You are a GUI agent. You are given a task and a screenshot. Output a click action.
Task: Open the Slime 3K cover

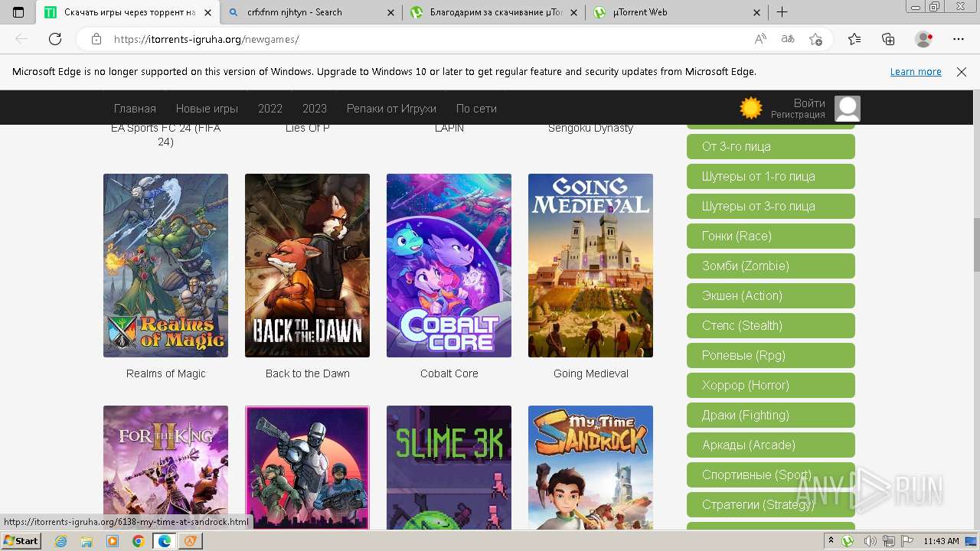point(449,468)
